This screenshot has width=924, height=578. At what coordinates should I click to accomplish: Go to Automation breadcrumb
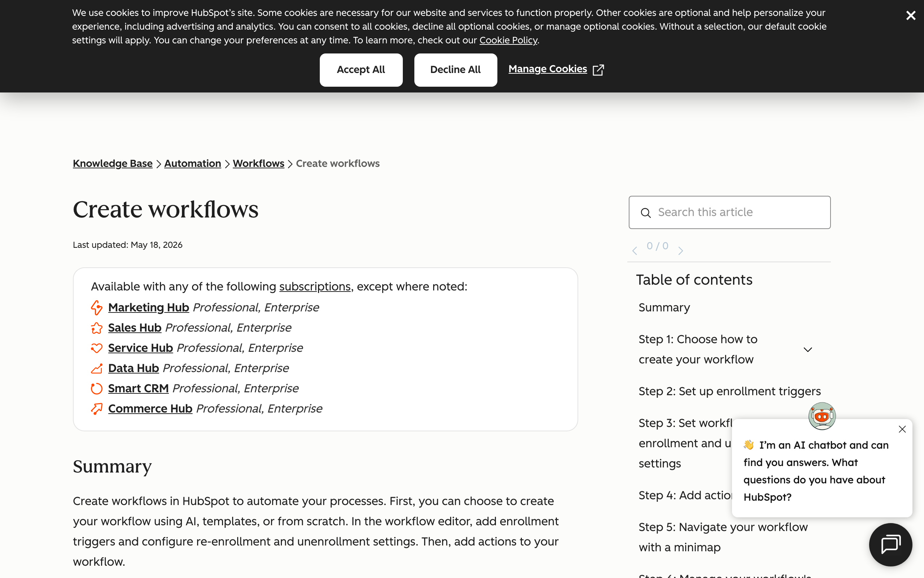click(x=192, y=164)
